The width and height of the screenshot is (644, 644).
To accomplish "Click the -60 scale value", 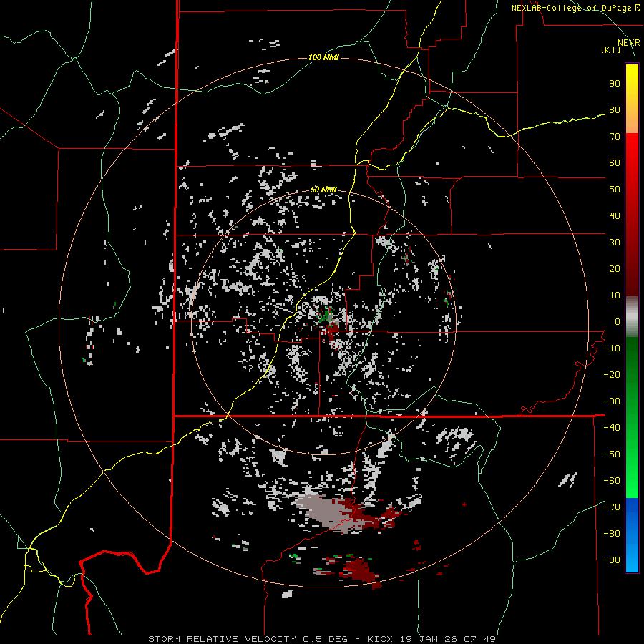I will click(x=612, y=481).
